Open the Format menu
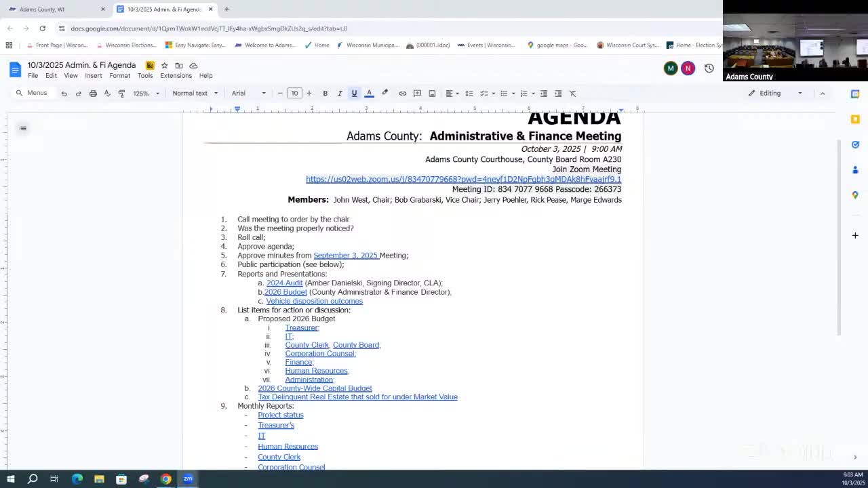This screenshot has width=868, height=488. (x=119, y=76)
